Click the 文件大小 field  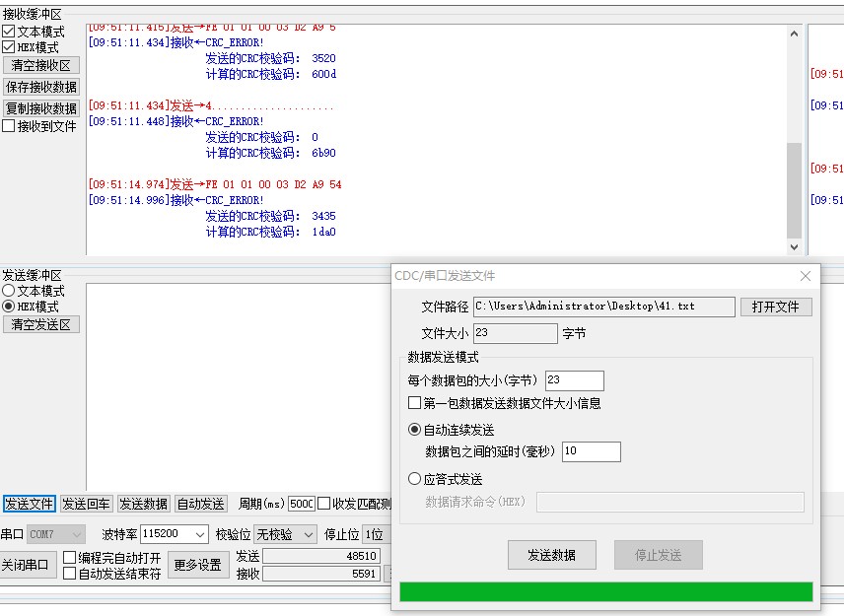tap(515, 333)
